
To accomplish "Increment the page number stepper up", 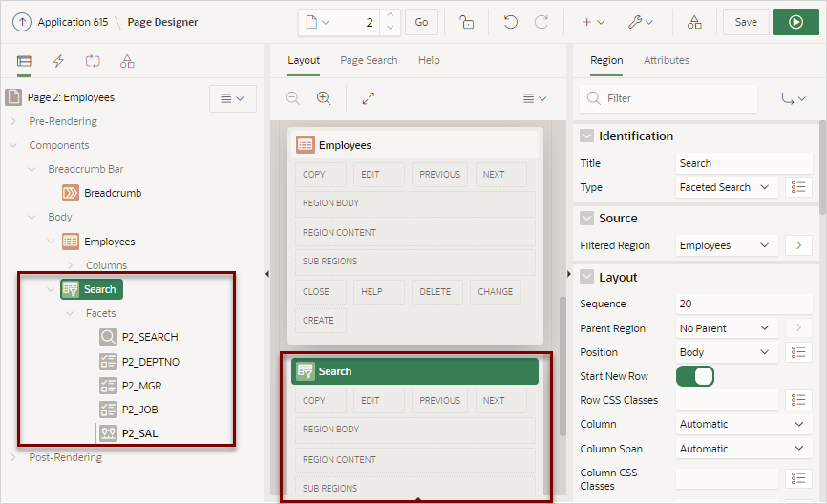I will pyautogui.click(x=390, y=16).
